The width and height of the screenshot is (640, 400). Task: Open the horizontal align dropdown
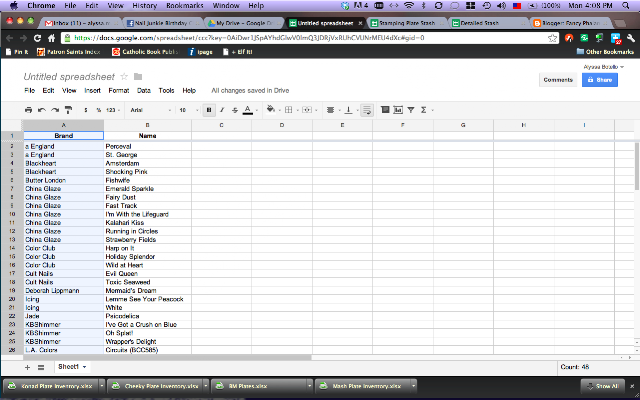coord(333,110)
